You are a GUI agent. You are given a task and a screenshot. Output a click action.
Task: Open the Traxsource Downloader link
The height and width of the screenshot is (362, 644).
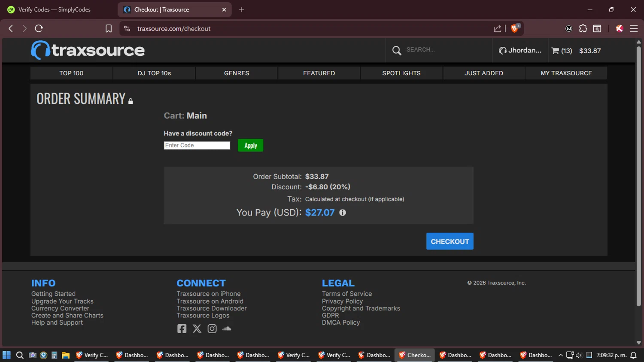coord(212,308)
